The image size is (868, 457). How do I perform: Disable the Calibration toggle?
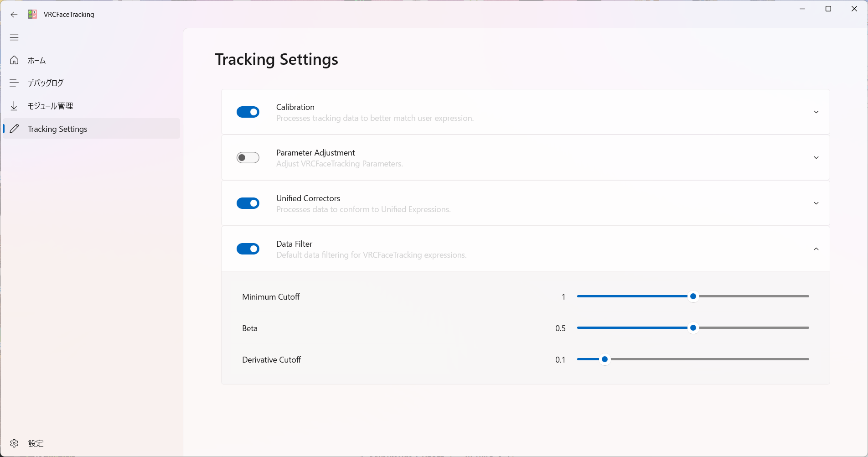[x=248, y=112]
